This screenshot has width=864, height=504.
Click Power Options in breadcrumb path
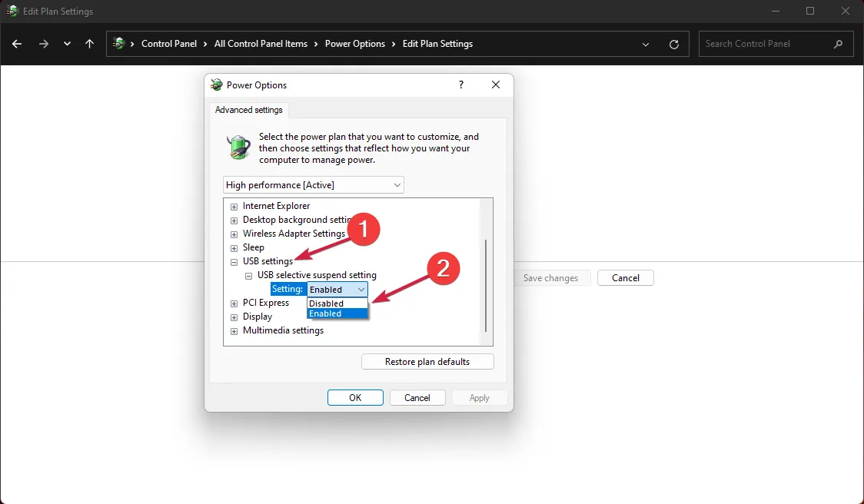tap(354, 44)
